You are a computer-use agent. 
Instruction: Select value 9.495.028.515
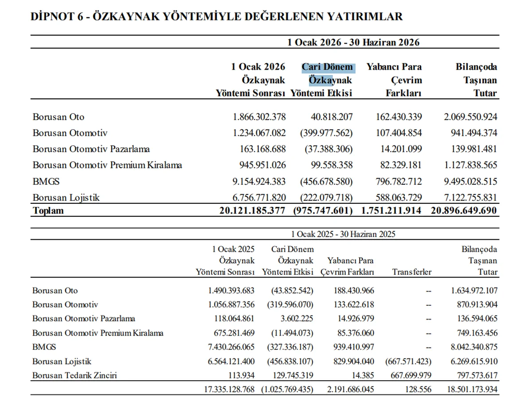point(471,182)
